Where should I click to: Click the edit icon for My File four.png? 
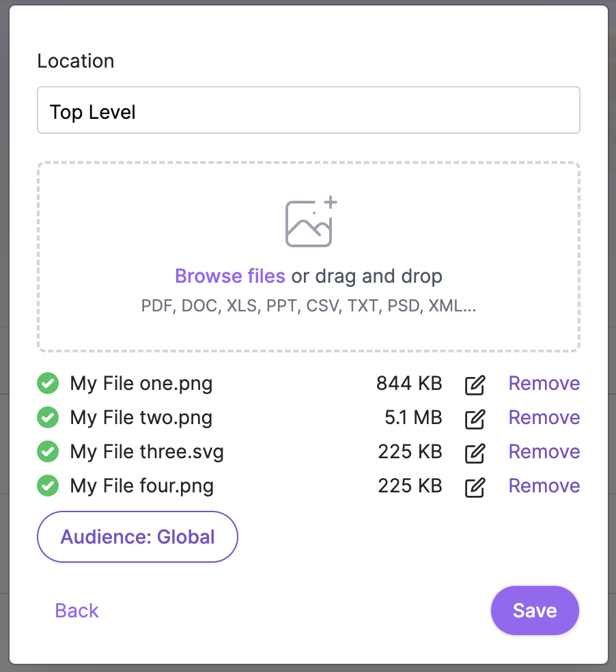[475, 486]
